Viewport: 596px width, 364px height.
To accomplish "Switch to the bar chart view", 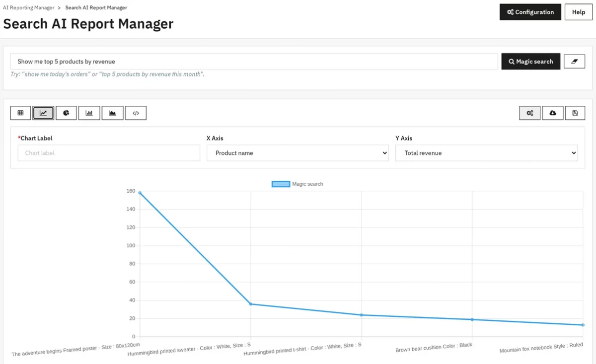I will coord(89,113).
